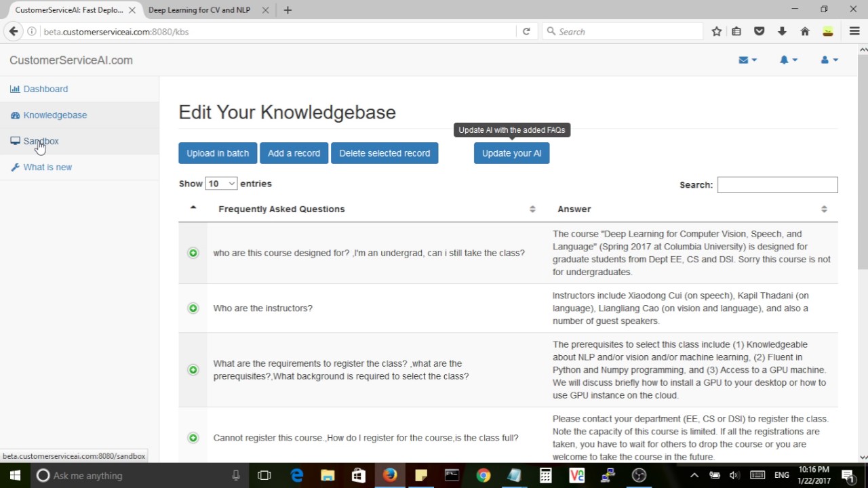
Task: Select the answer starting 'Instructors include Xiaodong Cui'
Action: click(x=681, y=308)
